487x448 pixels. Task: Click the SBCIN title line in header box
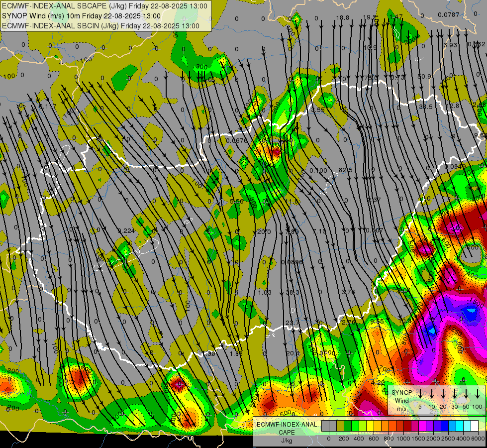tap(100, 26)
